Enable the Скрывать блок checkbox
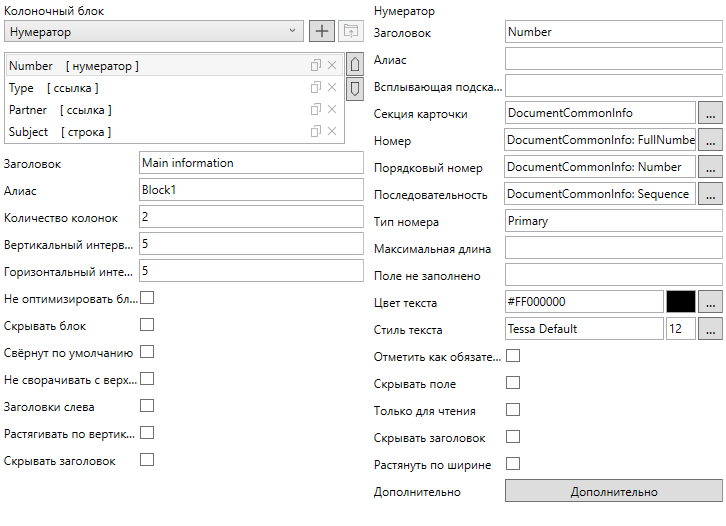Viewport: 726px width, 526px height. click(147, 325)
